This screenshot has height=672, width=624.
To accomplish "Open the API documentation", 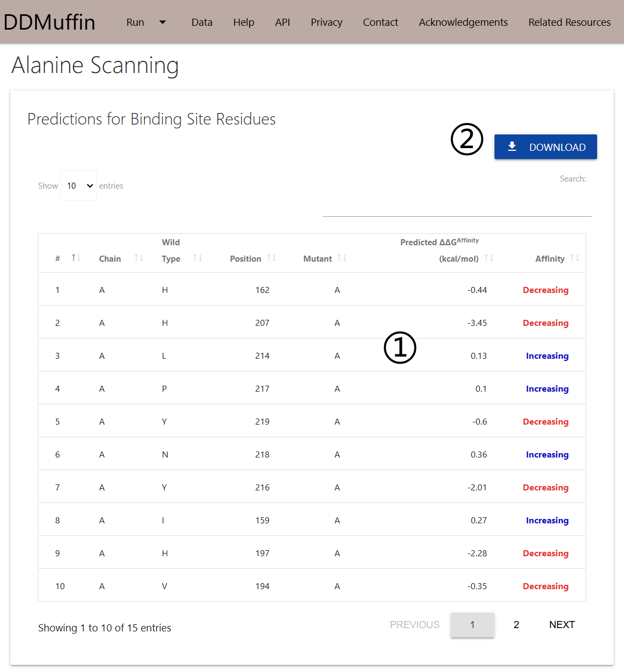I will tap(283, 22).
